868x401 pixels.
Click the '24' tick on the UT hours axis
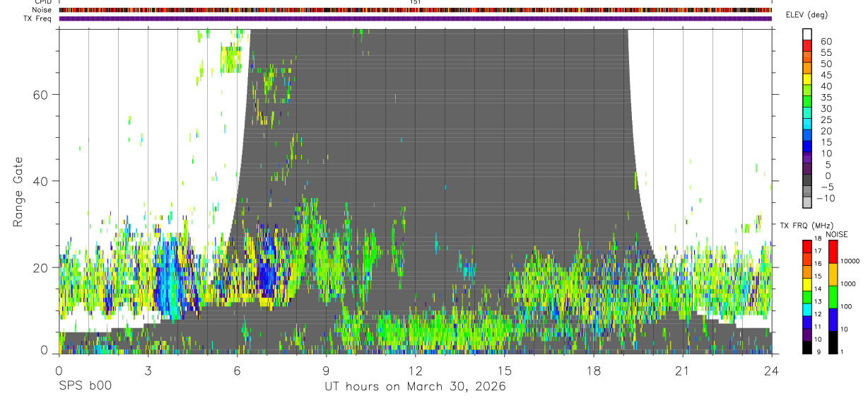pyautogui.click(x=772, y=371)
